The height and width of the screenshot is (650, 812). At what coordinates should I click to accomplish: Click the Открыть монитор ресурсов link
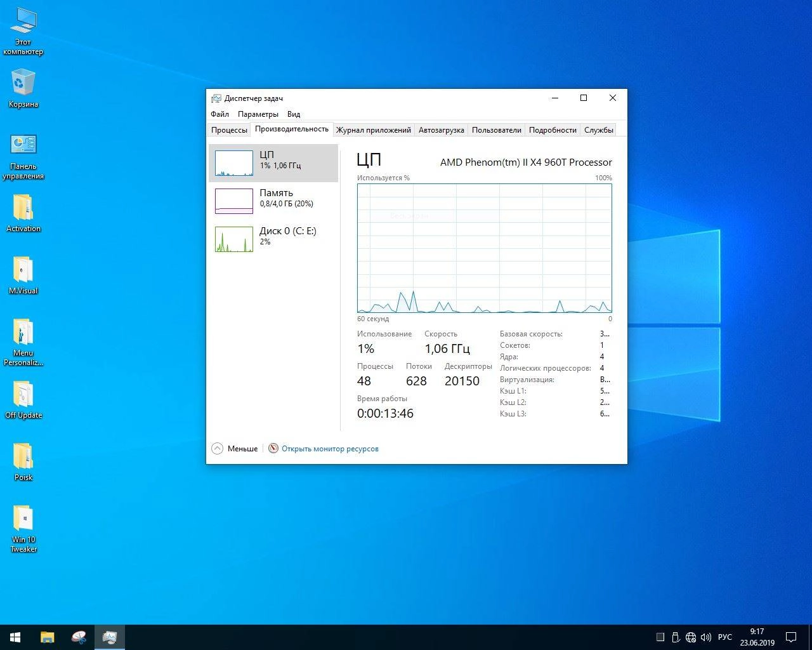330,449
